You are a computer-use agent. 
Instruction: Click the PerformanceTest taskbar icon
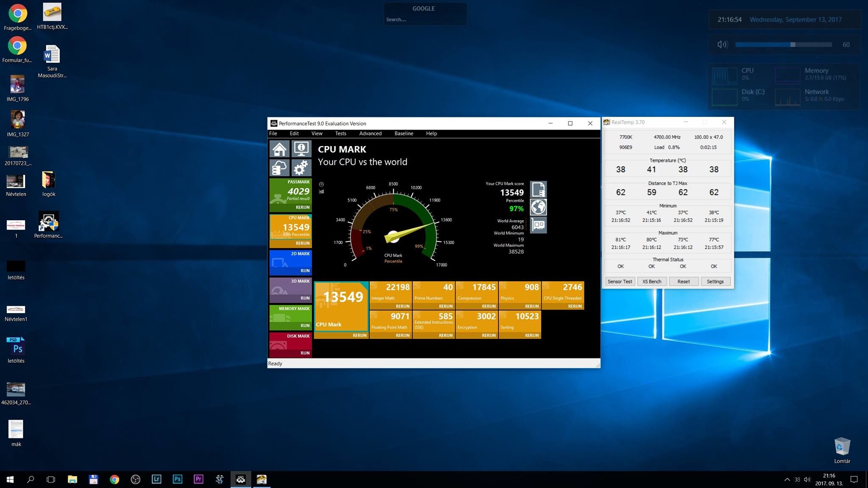[x=241, y=479]
